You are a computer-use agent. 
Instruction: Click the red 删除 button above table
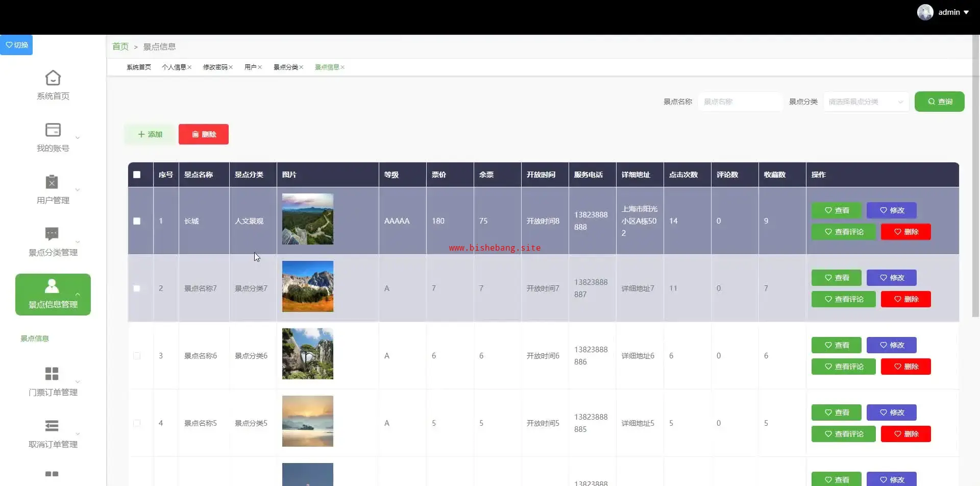tap(203, 134)
